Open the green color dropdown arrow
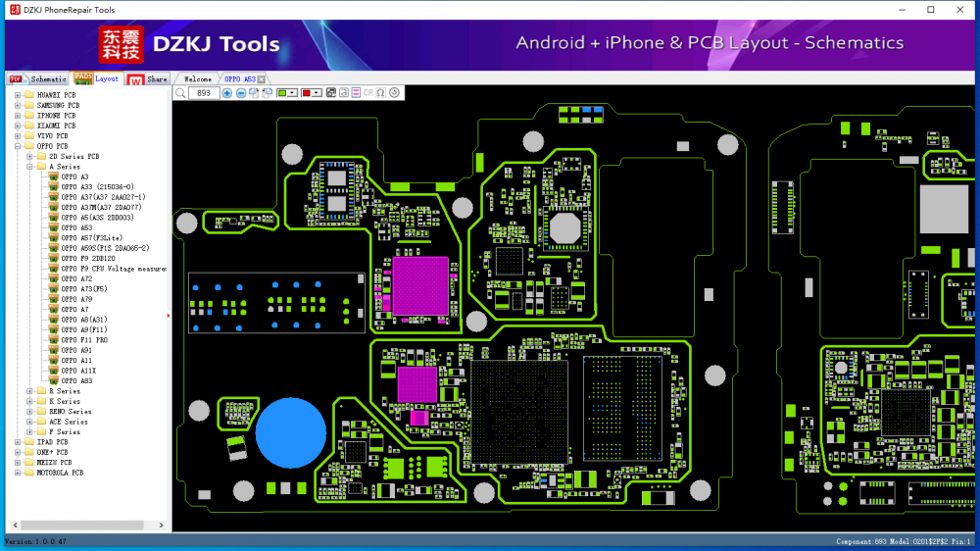The height and width of the screenshot is (551, 980). coord(292,93)
